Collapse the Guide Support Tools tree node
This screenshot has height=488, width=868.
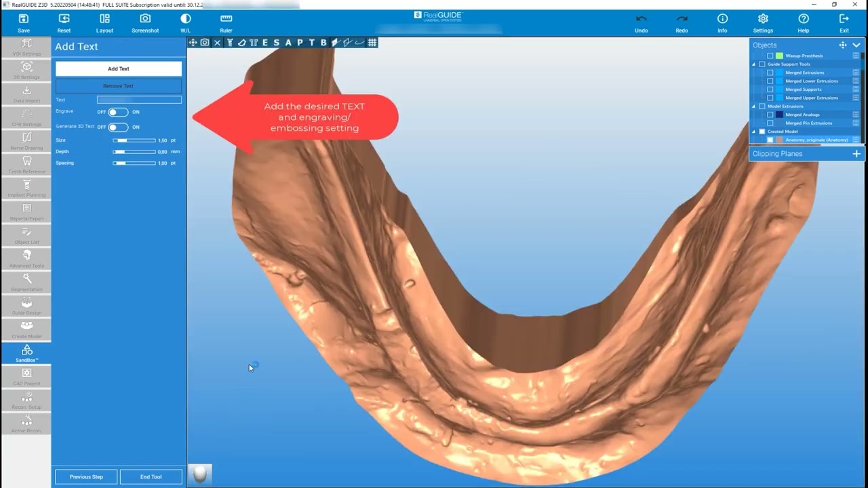point(753,64)
